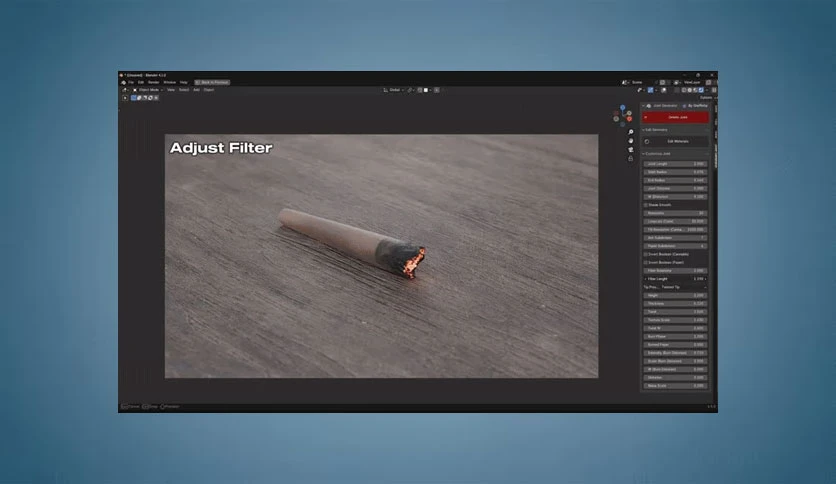The image size is (836, 484).
Task: Toggle the Shade Smooth checkbox
Action: pyautogui.click(x=646, y=205)
